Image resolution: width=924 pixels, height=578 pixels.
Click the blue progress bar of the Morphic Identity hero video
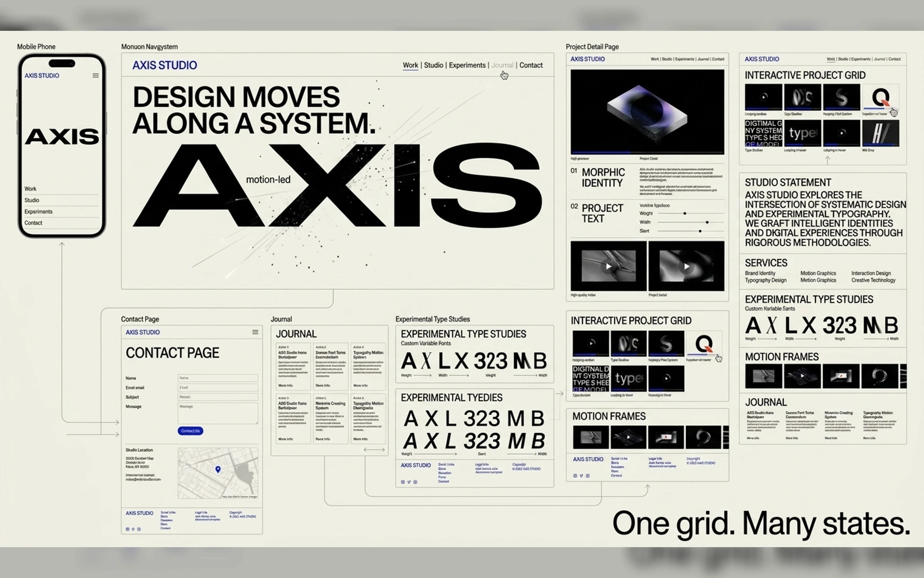coord(601,153)
